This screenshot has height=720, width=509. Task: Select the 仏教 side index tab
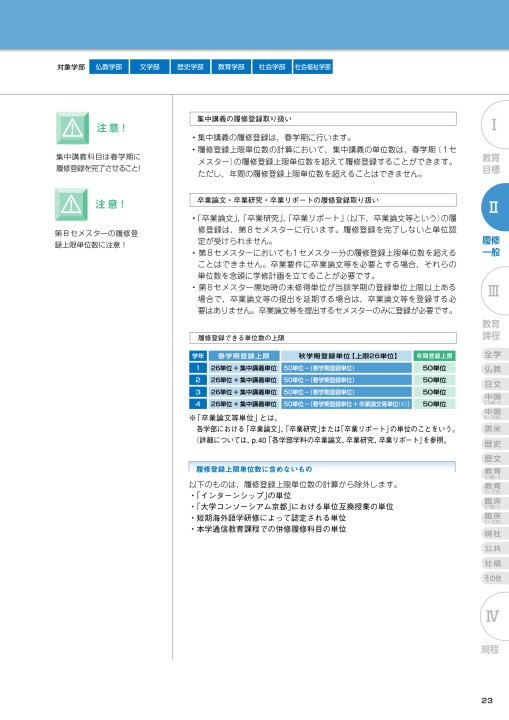click(495, 369)
